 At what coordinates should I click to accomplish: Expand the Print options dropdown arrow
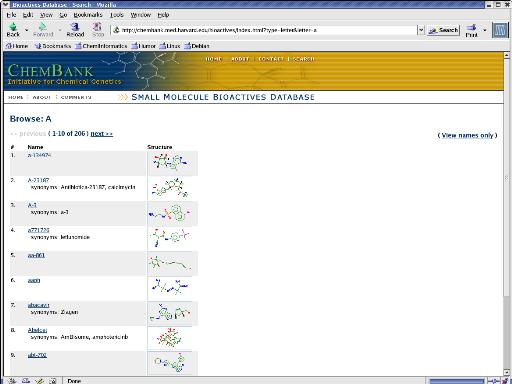pyautogui.click(x=485, y=30)
